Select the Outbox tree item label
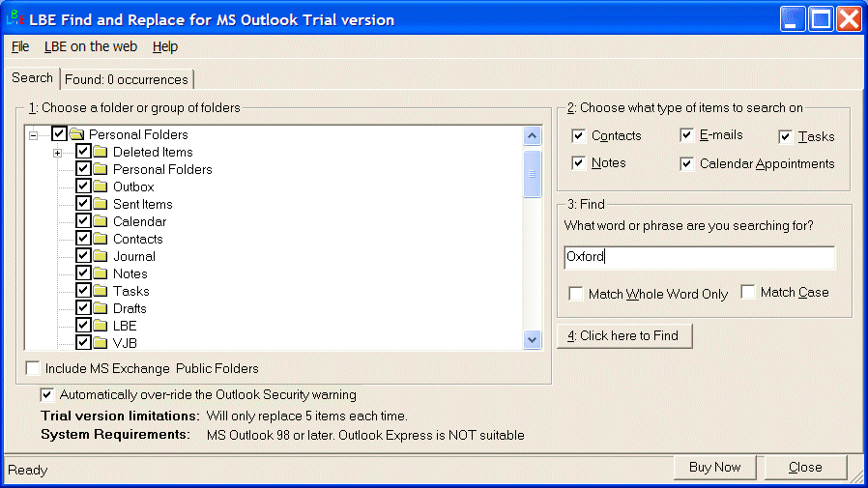This screenshot has width=868, height=488. pyautogui.click(x=133, y=187)
